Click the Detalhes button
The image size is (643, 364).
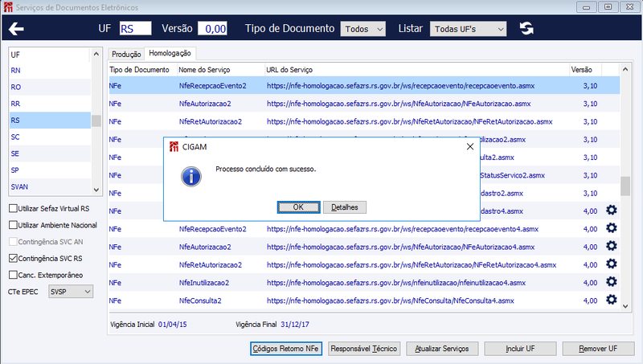coord(345,207)
